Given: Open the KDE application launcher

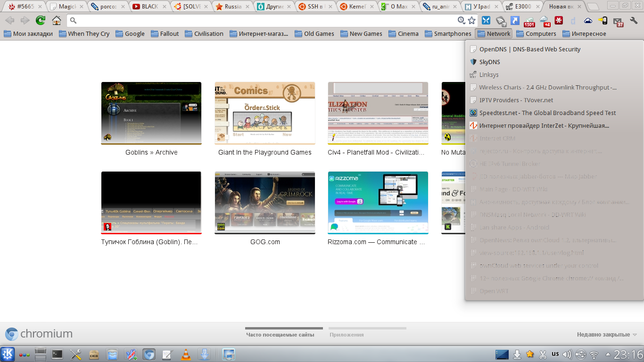Looking at the screenshot, I should 8,354.
